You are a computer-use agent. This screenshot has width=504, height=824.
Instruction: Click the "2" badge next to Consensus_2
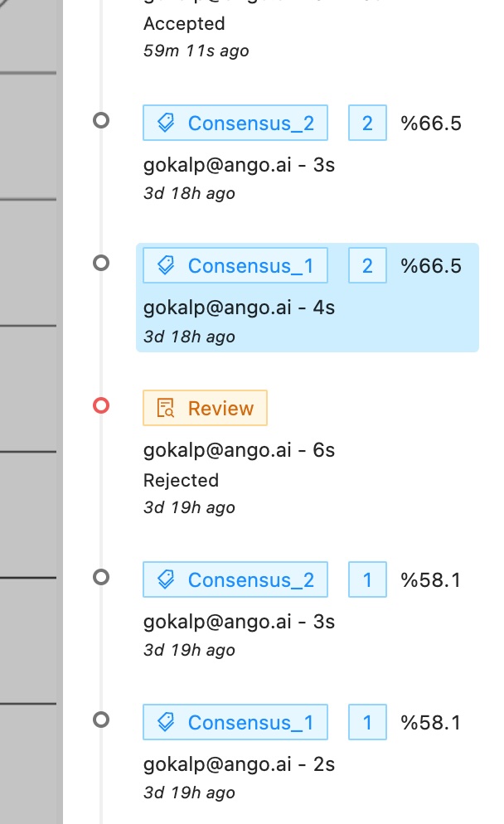pyautogui.click(x=367, y=124)
